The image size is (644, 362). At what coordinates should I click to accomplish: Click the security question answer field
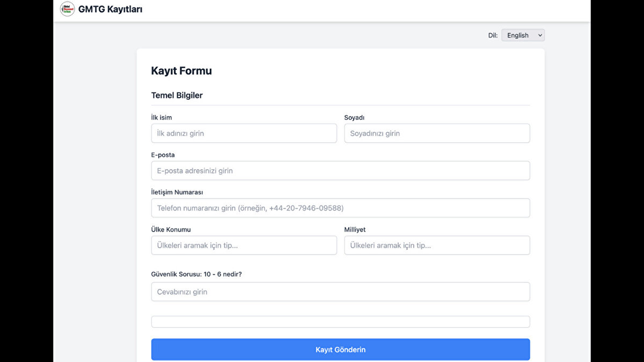tap(340, 292)
